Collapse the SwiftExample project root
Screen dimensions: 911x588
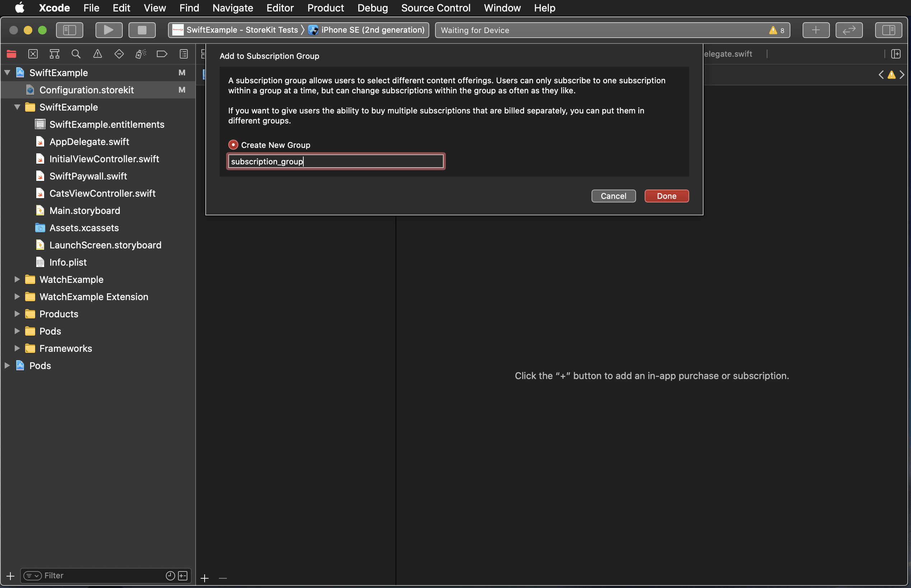pos(7,73)
